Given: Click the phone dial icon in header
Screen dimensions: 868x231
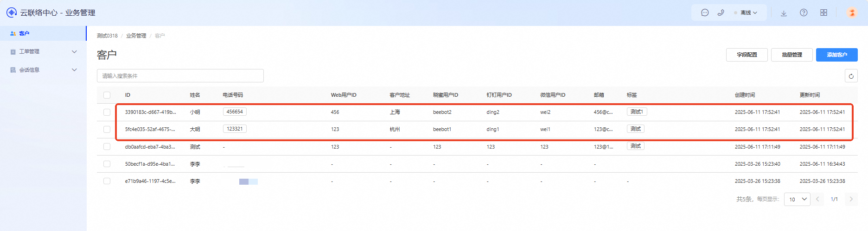Looking at the screenshot, I should pos(721,12).
